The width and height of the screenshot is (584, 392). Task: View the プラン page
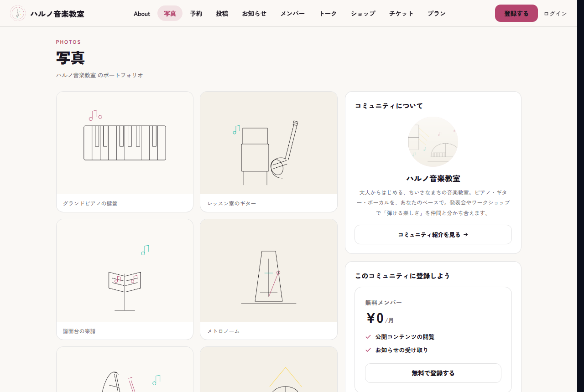[x=437, y=14]
